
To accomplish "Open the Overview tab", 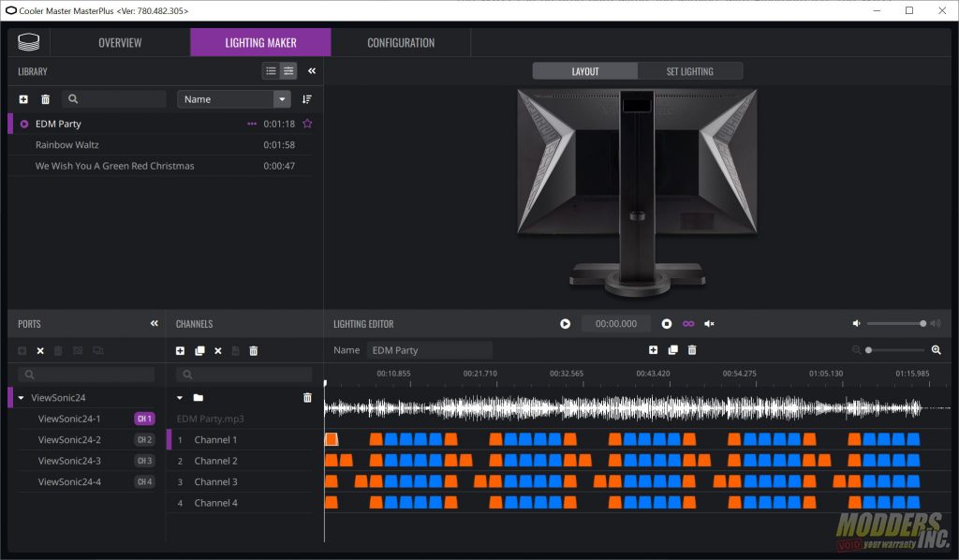I will coord(120,43).
